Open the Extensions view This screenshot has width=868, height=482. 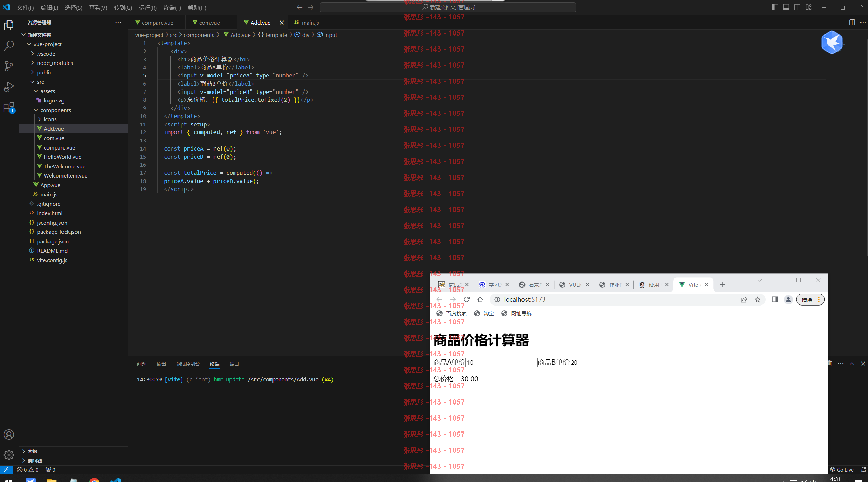(9, 108)
